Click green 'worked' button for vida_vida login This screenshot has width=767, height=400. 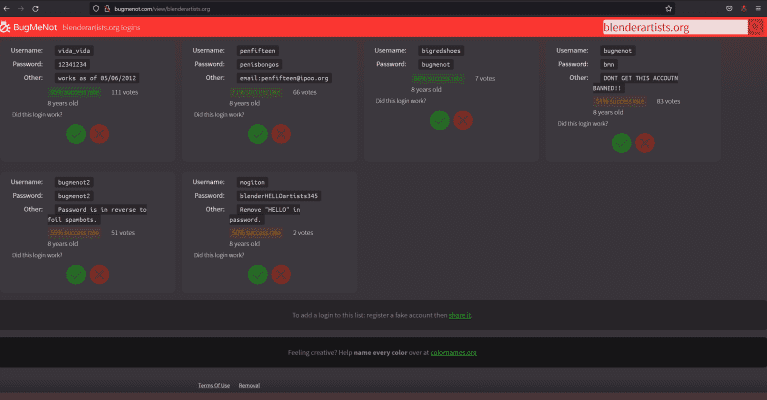(x=76, y=134)
